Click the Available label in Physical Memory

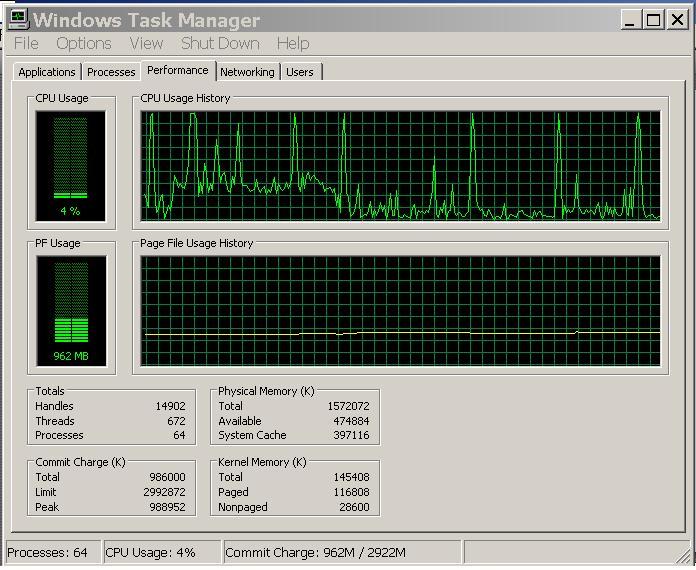point(240,421)
